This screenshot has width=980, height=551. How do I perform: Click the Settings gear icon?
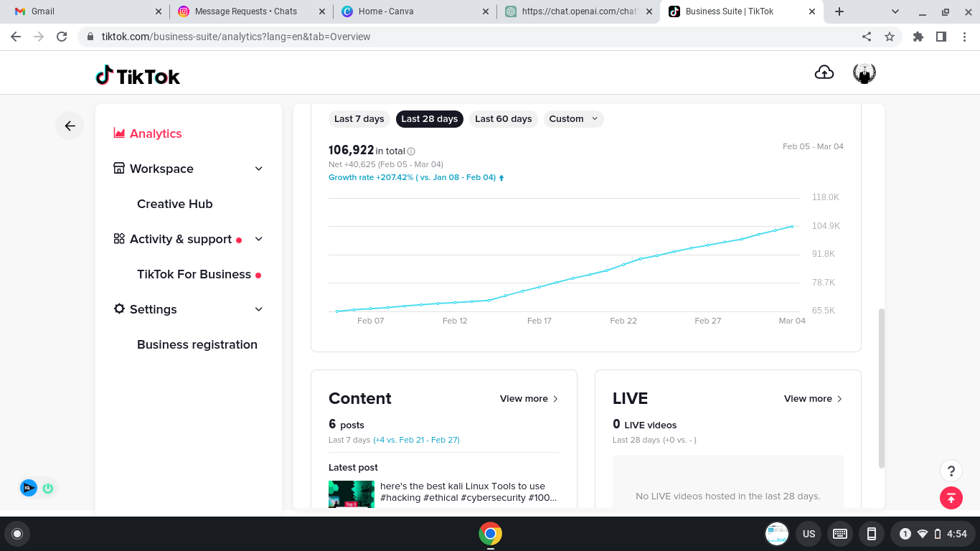point(119,309)
